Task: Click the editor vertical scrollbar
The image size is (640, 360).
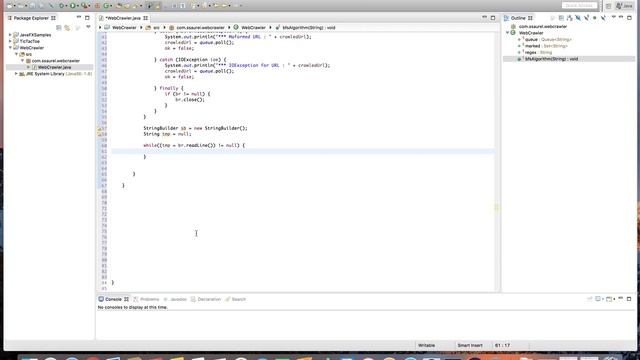Action: pyautogui.click(x=497, y=162)
